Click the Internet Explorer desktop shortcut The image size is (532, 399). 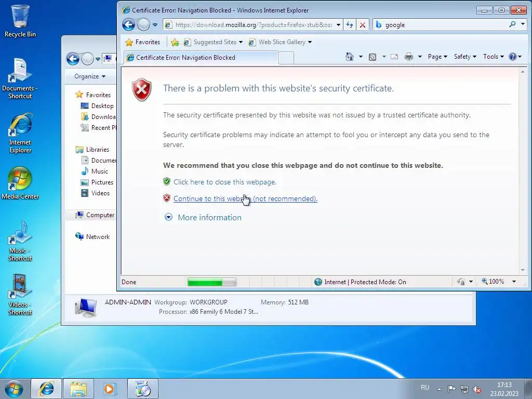(x=20, y=134)
